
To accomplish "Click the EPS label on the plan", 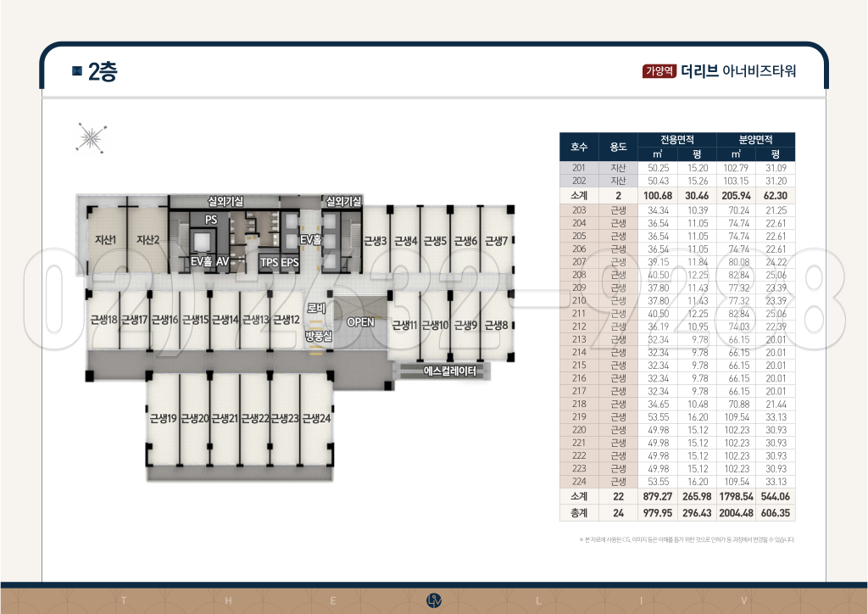I will pos(290,262).
